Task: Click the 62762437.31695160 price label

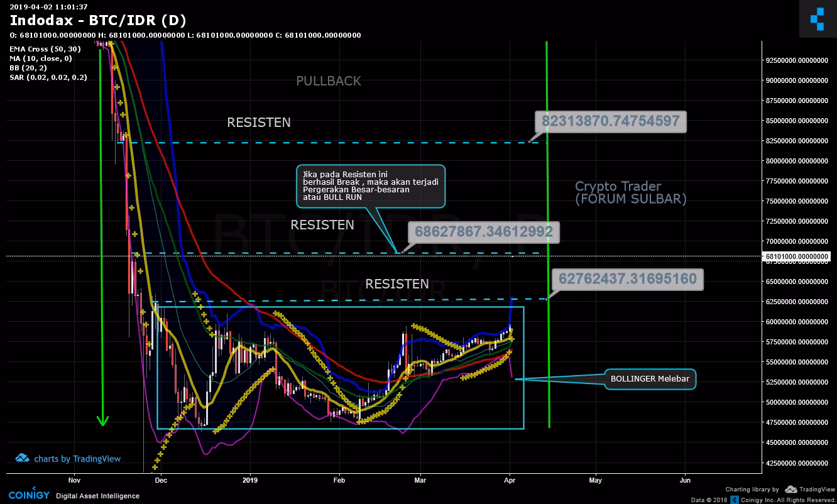Action: click(628, 280)
